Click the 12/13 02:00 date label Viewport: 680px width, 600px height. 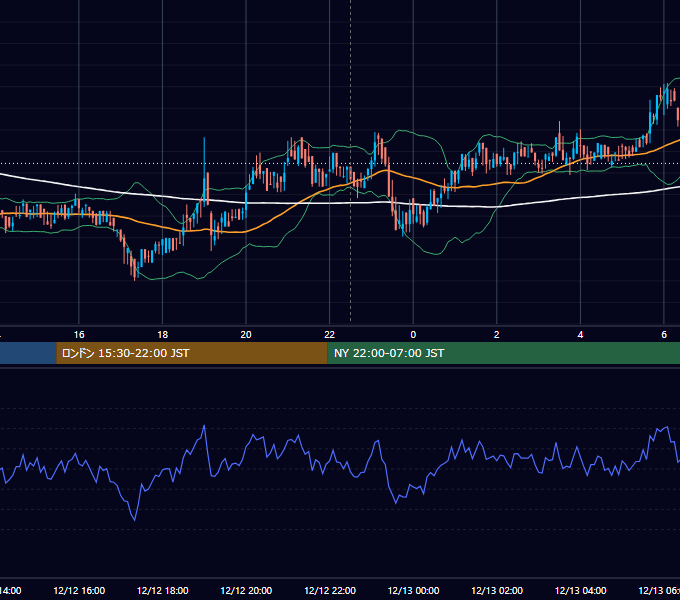tap(497, 590)
